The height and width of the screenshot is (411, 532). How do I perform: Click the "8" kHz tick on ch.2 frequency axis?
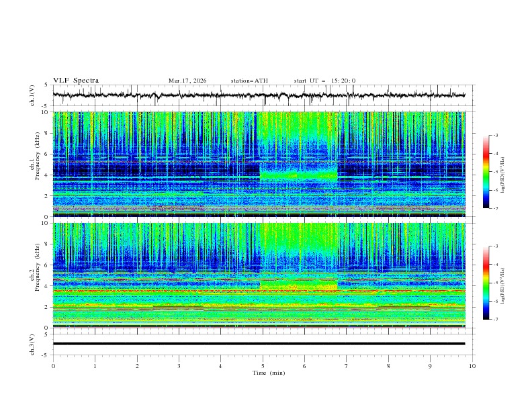coord(47,244)
